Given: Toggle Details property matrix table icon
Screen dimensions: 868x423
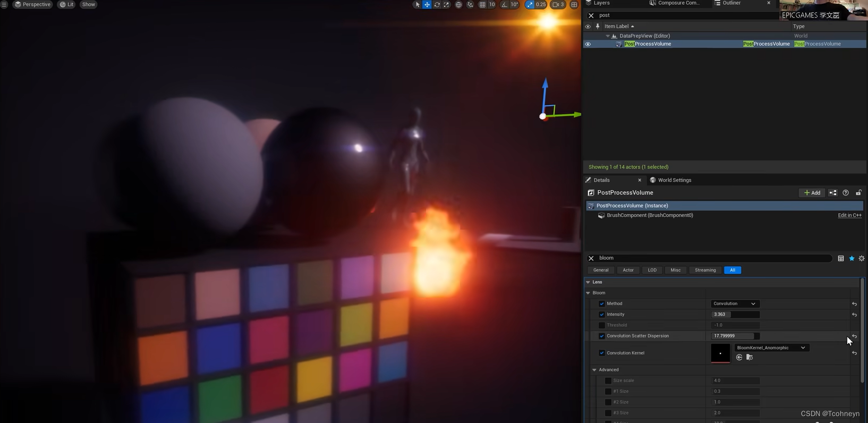Looking at the screenshot, I should 840,258.
